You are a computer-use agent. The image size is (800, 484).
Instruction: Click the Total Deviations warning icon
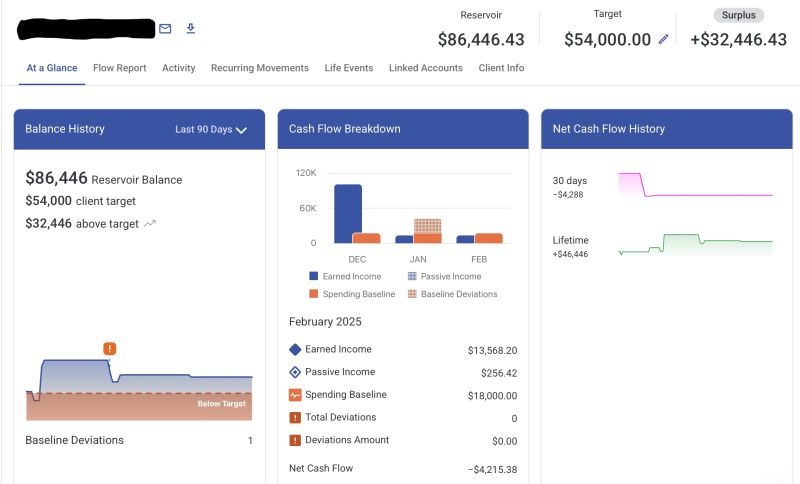click(x=295, y=418)
